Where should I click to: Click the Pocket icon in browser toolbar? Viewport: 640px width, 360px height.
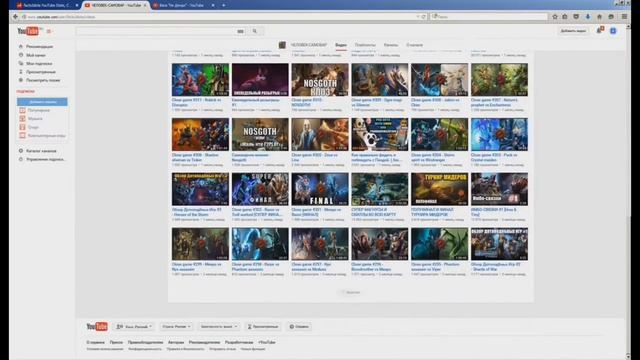pos(576,17)
